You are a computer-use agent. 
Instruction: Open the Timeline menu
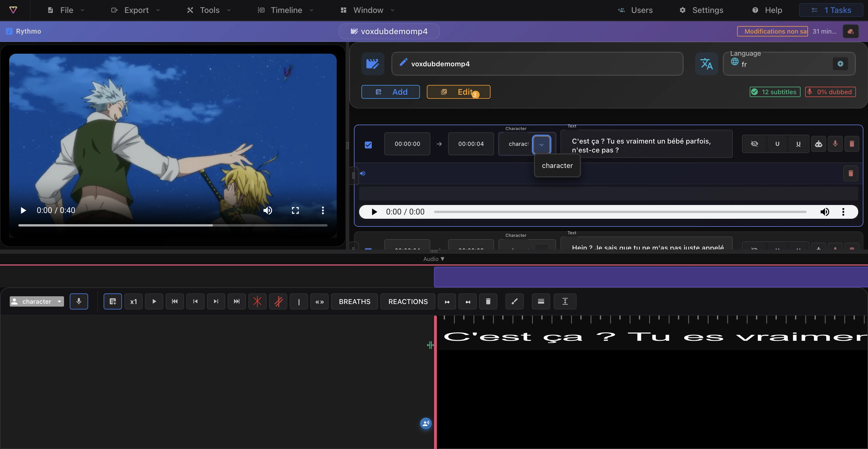pos(286,10)
